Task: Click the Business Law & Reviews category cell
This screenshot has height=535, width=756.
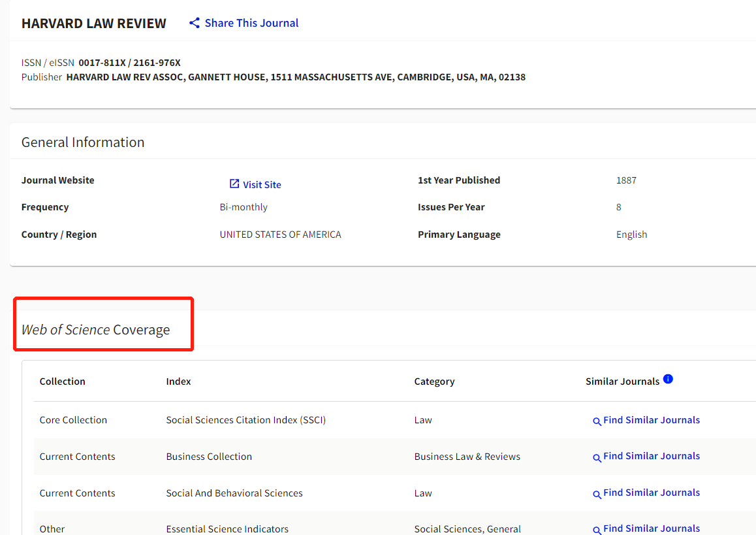Action: (467, 457)
